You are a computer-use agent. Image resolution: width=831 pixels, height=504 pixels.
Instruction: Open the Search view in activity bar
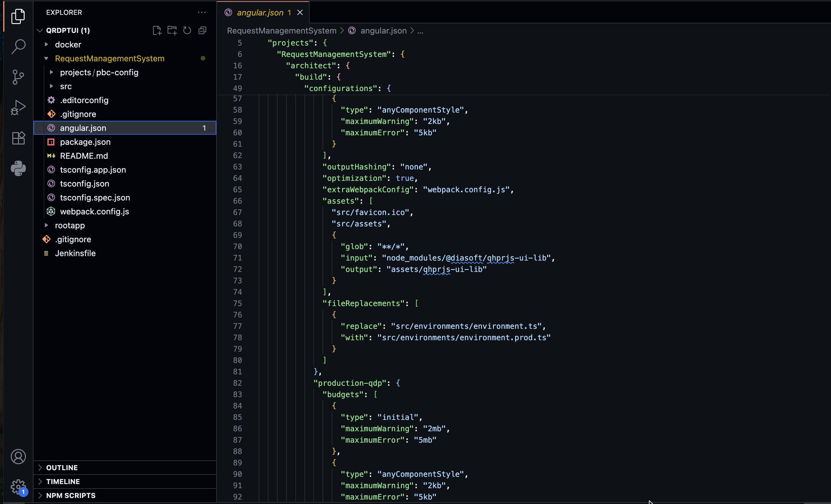tap(18, 46)
